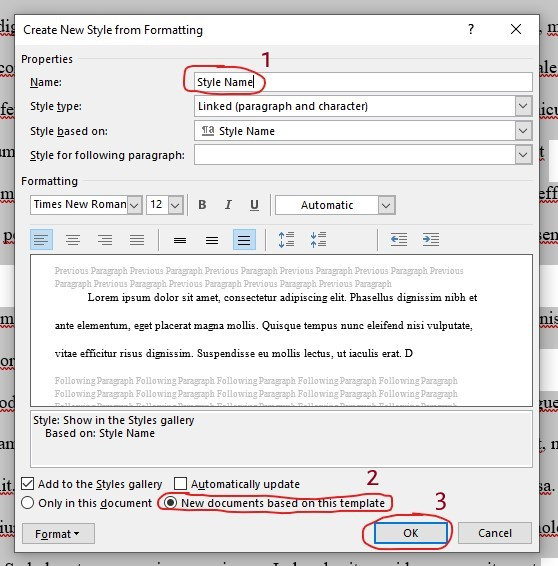The image size is (558, 566).
Task: Center paragraph alignment icon
Action: [x=73, y=239]
